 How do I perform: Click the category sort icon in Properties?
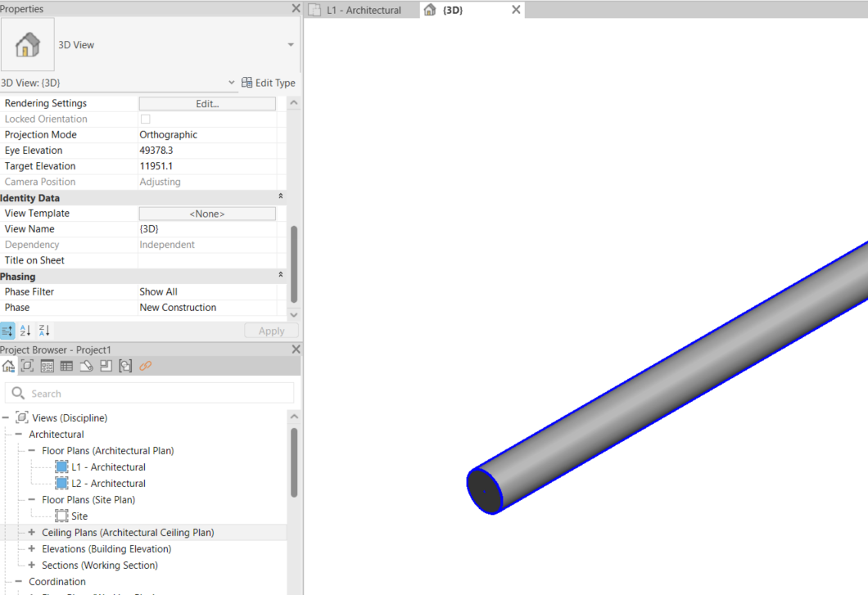coord(7,331)
